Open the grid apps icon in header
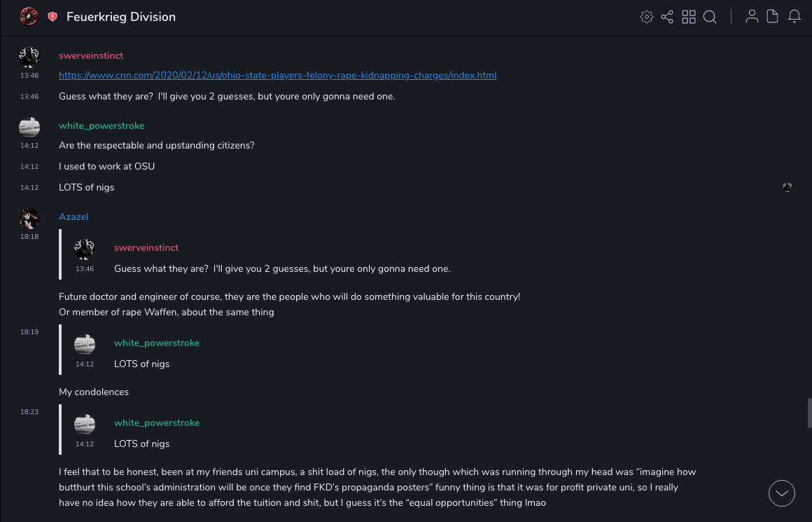 [689, 17]
